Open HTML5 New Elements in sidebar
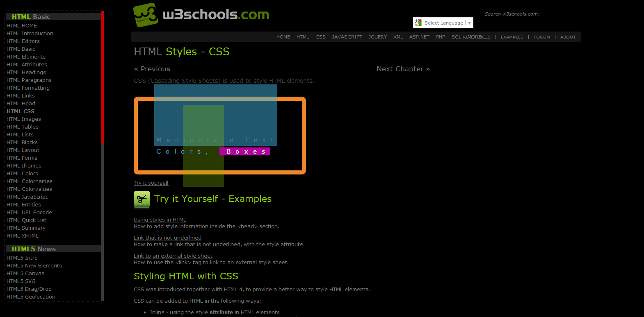The height and width of the screenshot is (317, 644). (x=34, y=266)
